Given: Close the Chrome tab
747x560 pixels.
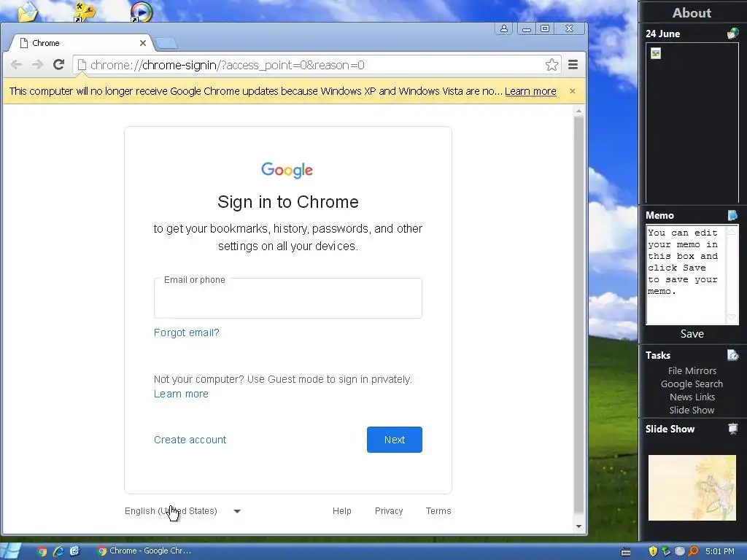Looking at the screenshot, I should pos(143,43).
